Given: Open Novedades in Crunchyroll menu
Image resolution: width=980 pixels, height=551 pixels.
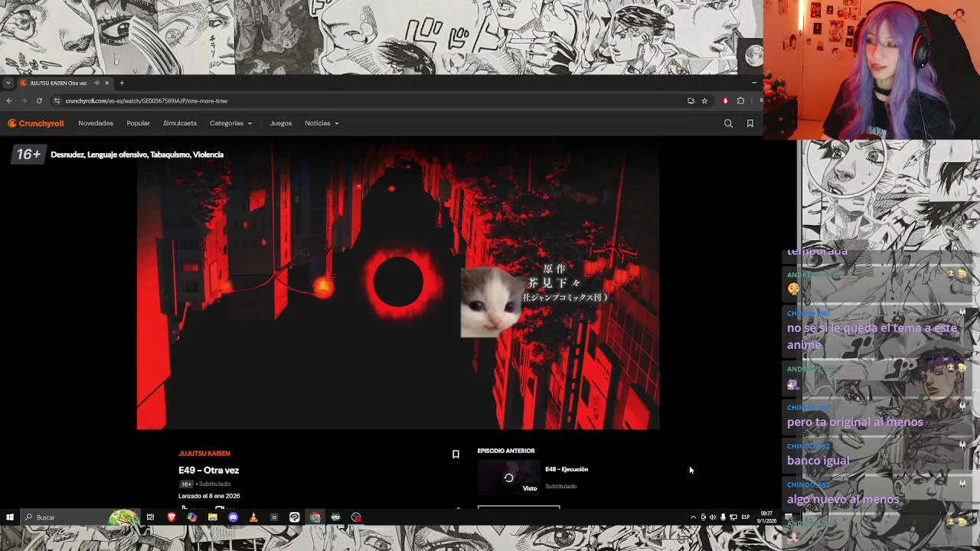Looking at the screenshot, I should (96, 123).
